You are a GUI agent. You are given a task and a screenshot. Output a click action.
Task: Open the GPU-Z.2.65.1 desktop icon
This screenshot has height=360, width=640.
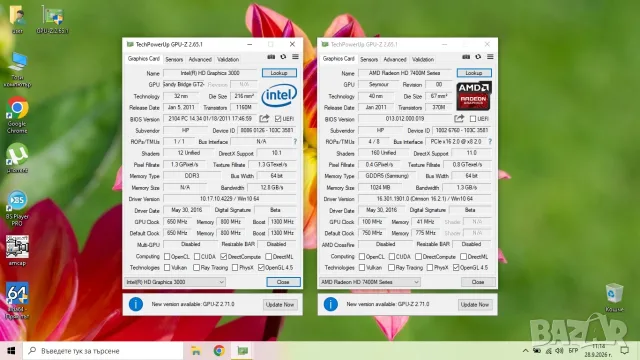point(53,20)
